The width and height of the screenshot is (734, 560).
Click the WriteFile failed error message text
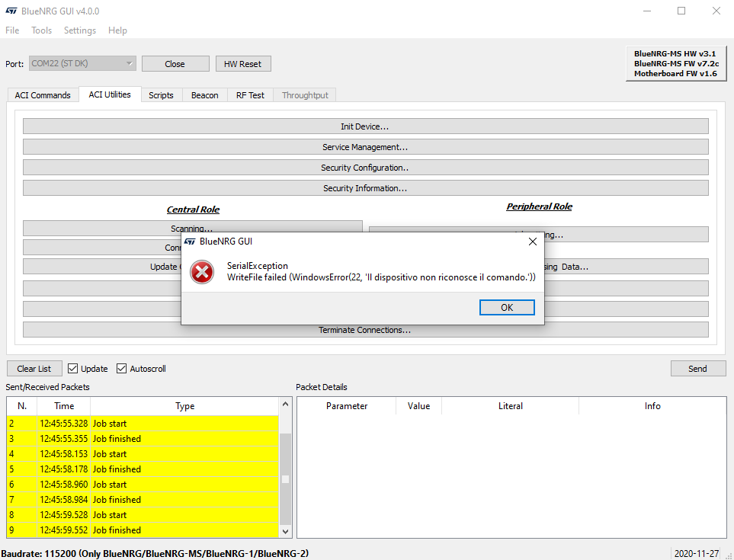(x=382, y=277)
